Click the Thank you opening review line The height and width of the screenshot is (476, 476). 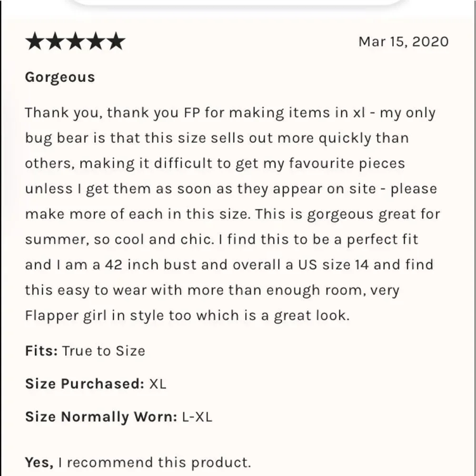[x=230, y=113]
